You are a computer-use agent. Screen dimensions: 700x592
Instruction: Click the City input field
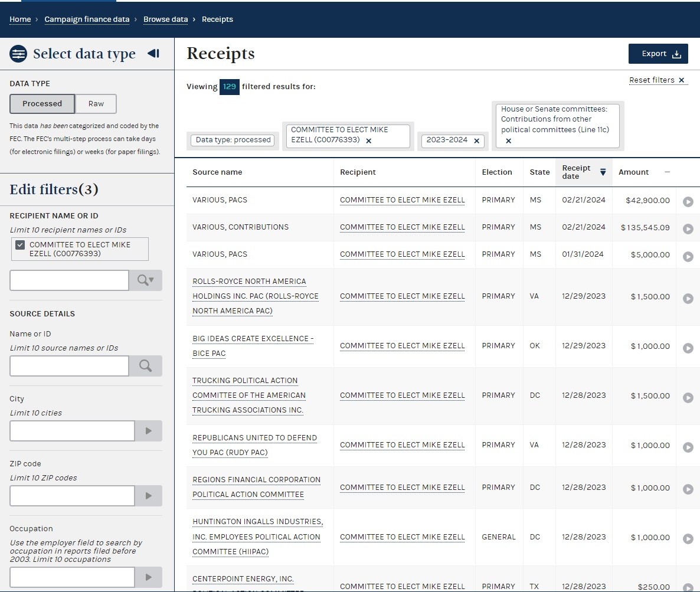(73, 431)
